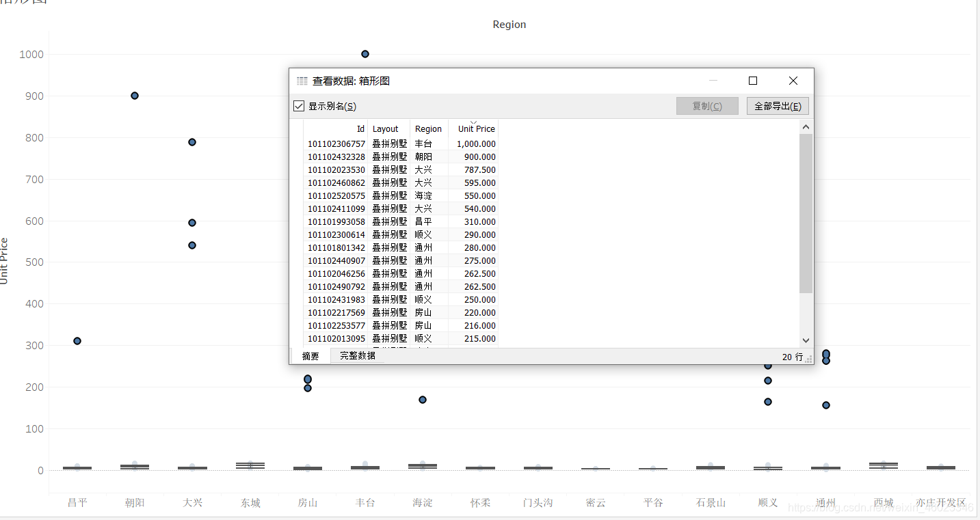Maximize the 查看数据 dialog window
The image size is (980, 520).
753,81
